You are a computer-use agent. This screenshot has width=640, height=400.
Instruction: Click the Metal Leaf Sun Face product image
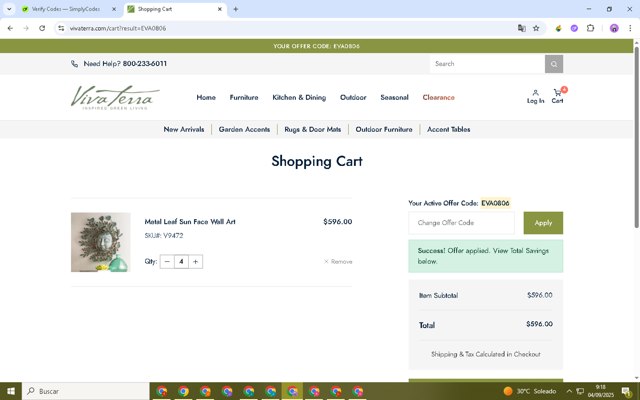pos(101,242)
